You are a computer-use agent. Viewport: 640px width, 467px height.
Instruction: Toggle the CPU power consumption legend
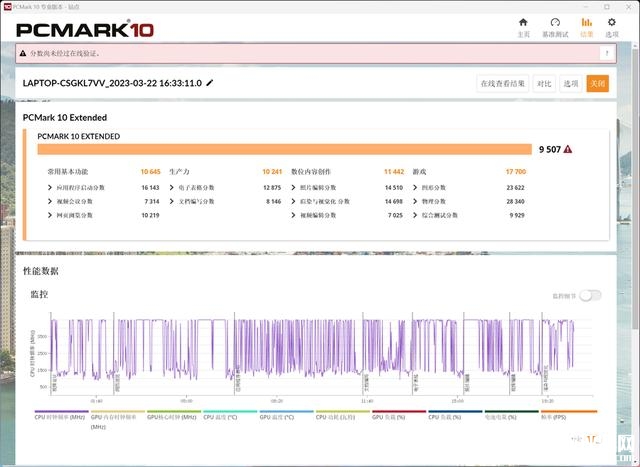click(343, 416)
